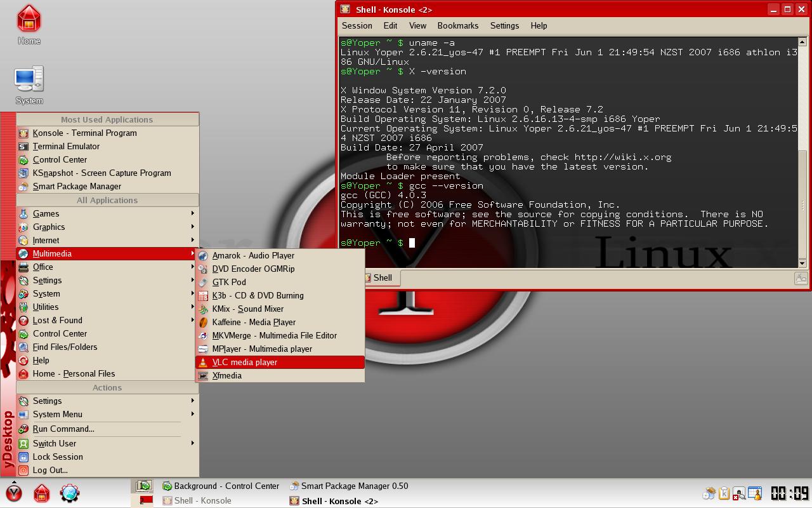Open the Bookmarks menu in Konsole
Image resolution: width=812 pixels, height=508 pixels.
coord(457,25)
